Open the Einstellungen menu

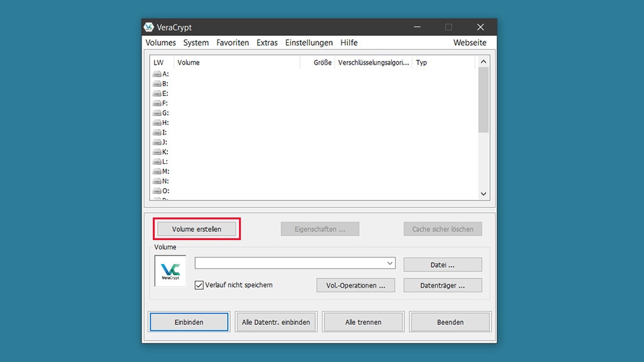[309, 43]
